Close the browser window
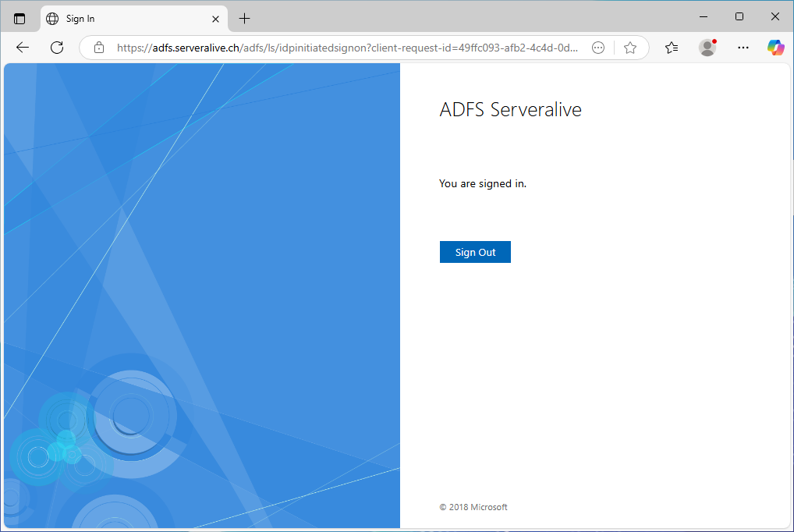The image size is (794, 532). pyautogui.click(x=775, y=16)
